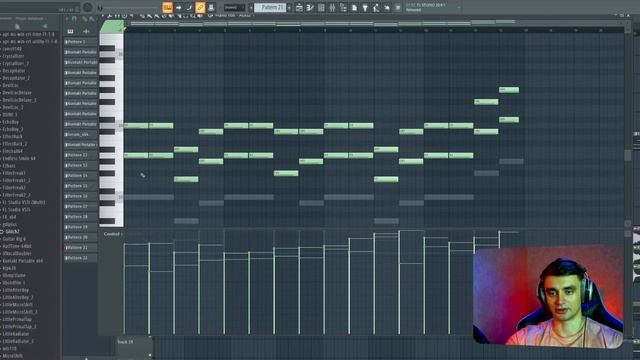Screen dimensions: 640x360
Task: Select DUNE 3 in the plugin browser
Action: 9,115
